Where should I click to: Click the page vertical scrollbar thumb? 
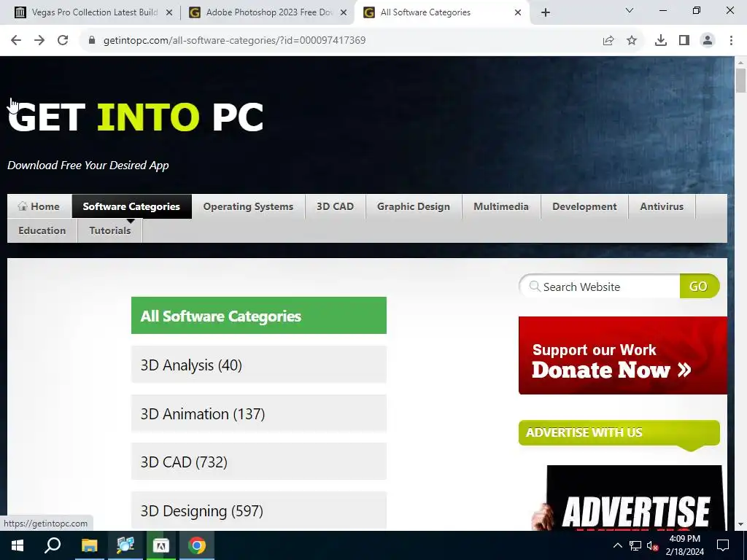[x=740, y=80]
